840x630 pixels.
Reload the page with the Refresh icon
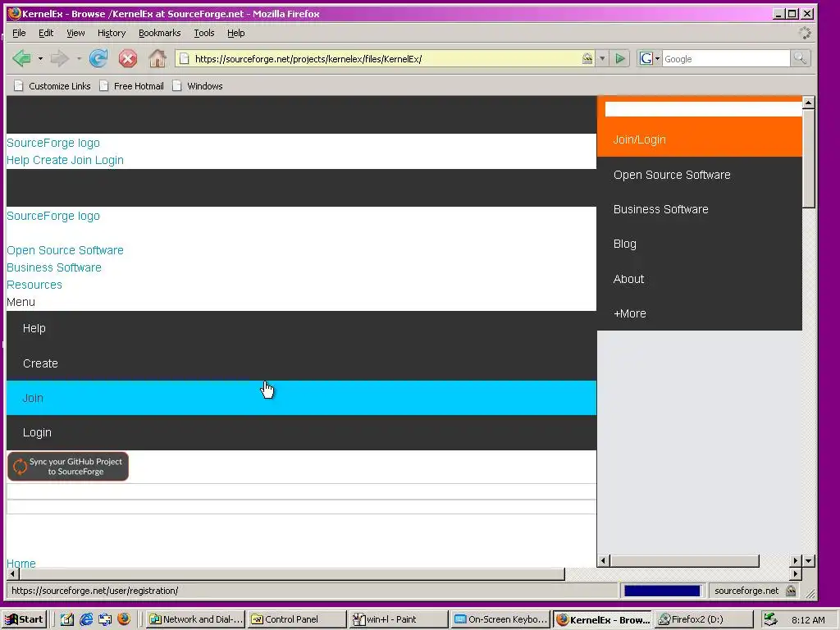(98, 58)
